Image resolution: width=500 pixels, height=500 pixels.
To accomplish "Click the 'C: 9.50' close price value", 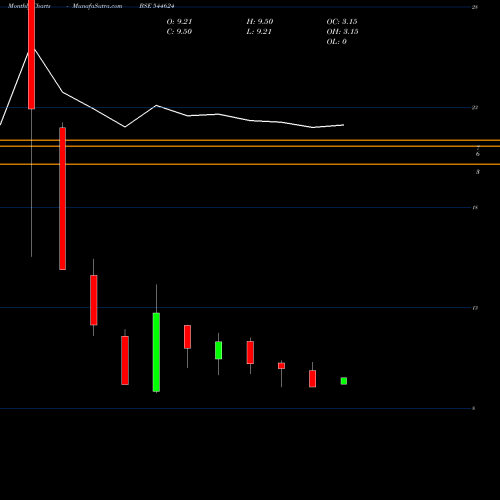I will point(179,32).
